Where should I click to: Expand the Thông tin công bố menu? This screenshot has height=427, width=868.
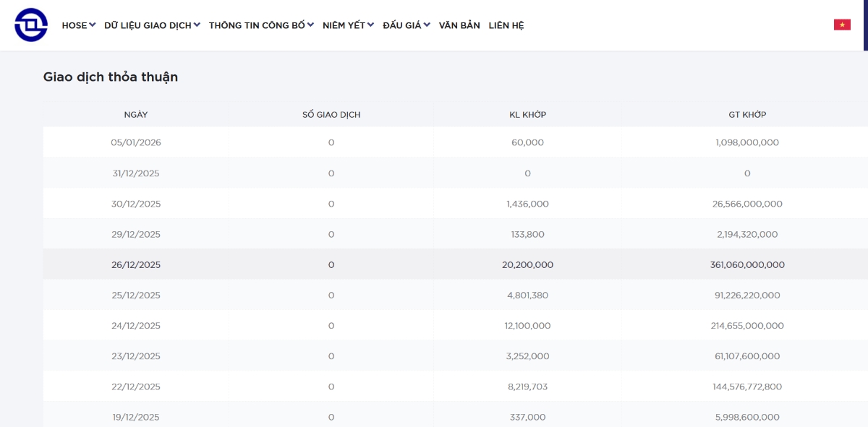coord(261,25)
